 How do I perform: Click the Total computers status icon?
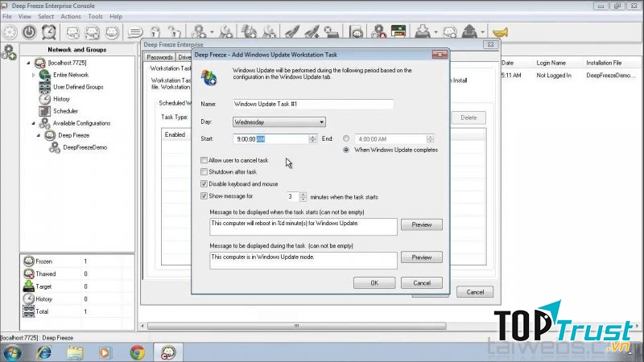29,311
